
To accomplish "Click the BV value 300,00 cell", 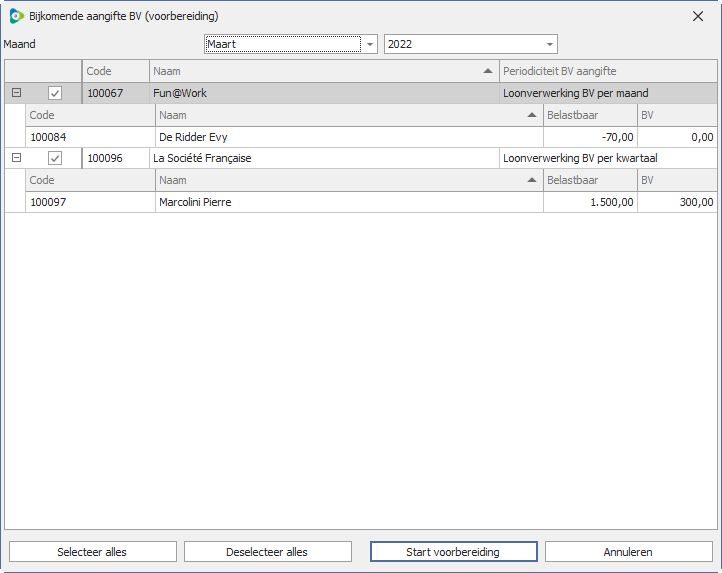I will [x=677, y=202].
